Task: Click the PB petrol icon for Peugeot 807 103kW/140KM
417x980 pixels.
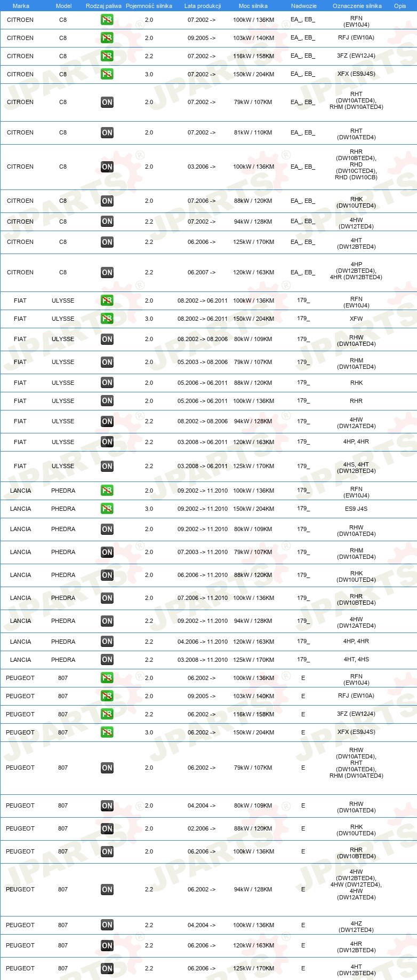Action: tap(107, 696)
